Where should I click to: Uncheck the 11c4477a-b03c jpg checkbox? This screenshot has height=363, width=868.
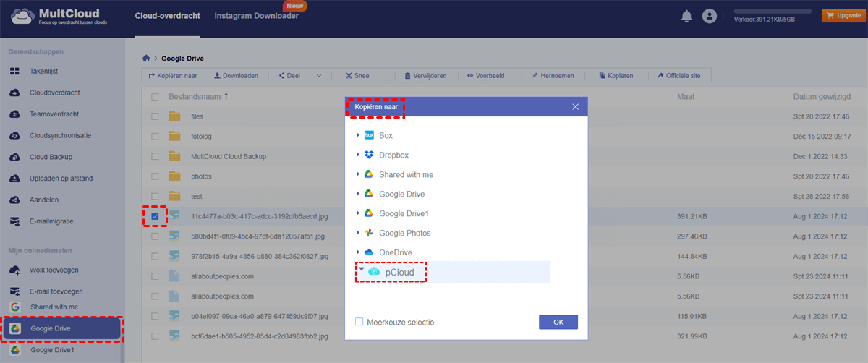click(155, 216)
